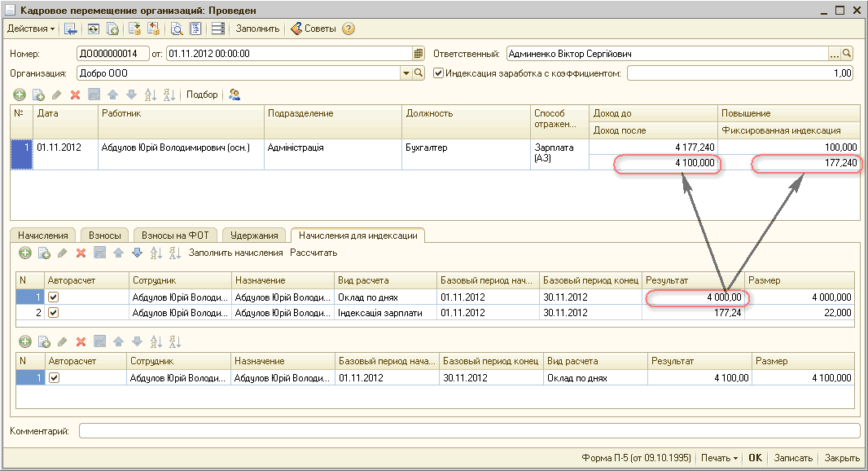868x471 pixels.
Task: Select employee cell Абдулов Юрій Володимирович (осн.)
Action: (181, 154)
